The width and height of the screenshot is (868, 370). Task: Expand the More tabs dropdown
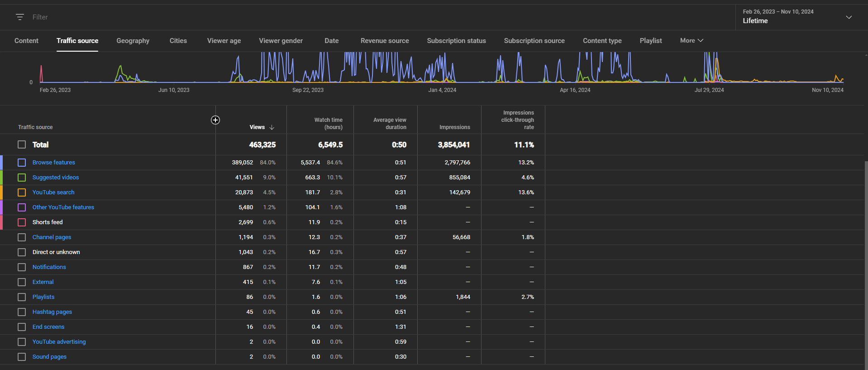(x=692, y=41)
